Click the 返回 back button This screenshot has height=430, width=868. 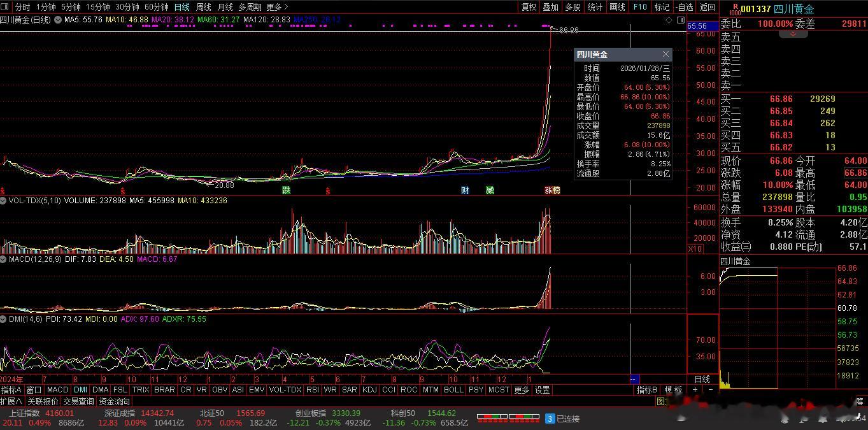point(708,7)
